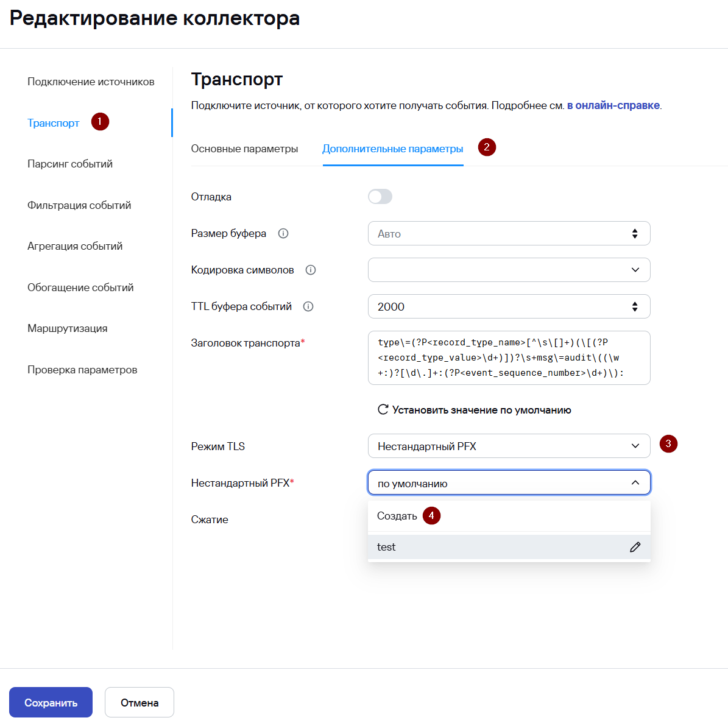The width and height of the screenshot is (728, 726).
Task: Click the info icon beside TTL буфера событий
Action: point(308,306)
